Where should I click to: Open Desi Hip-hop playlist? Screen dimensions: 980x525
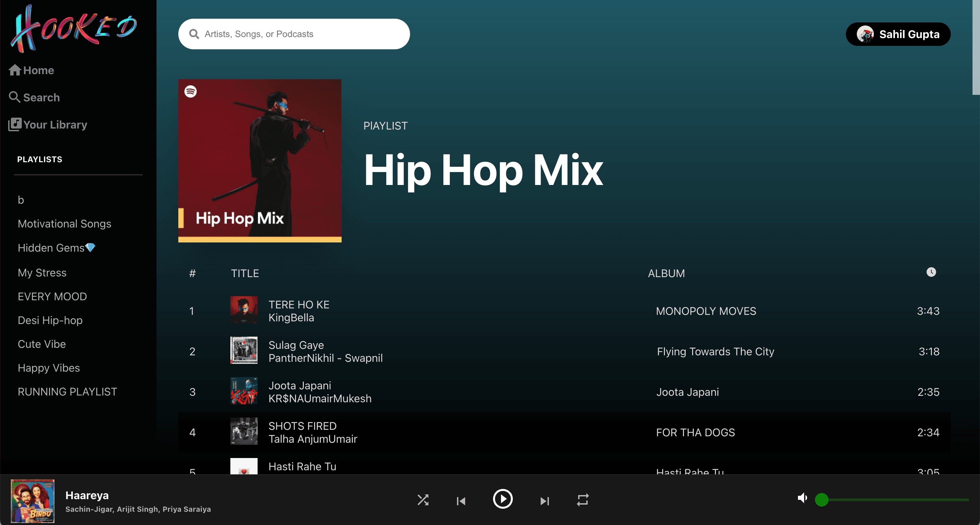(50, 320)
